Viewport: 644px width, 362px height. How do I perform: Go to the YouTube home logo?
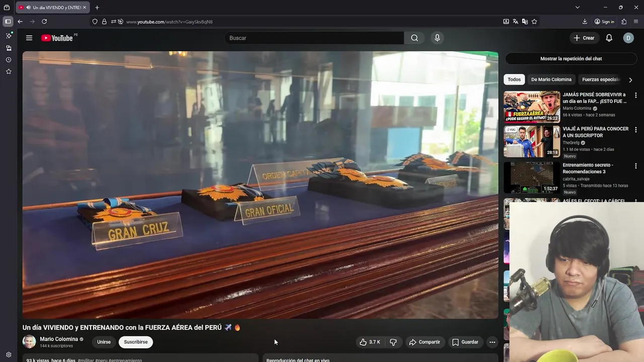[57, 38]
